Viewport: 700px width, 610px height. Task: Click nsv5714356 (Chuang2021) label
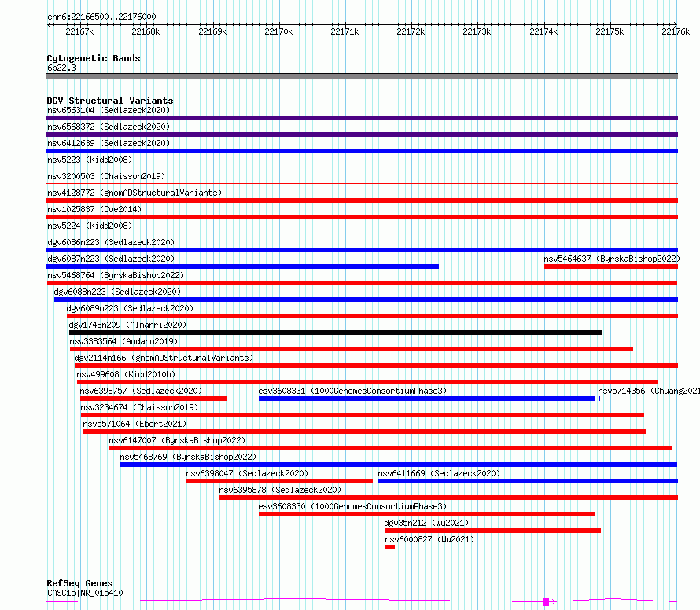pyautogui.click(x=649, y=391)
